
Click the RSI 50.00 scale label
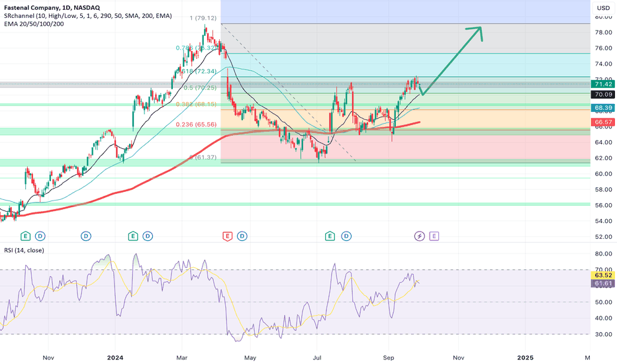pyautogui.click(x=603, y=302)
